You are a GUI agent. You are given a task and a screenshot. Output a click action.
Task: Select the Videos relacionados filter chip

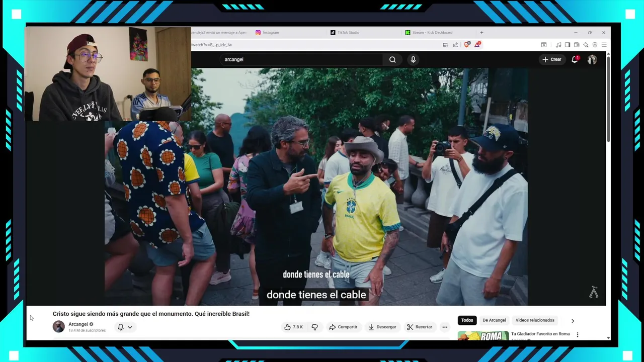coord(535,320)
